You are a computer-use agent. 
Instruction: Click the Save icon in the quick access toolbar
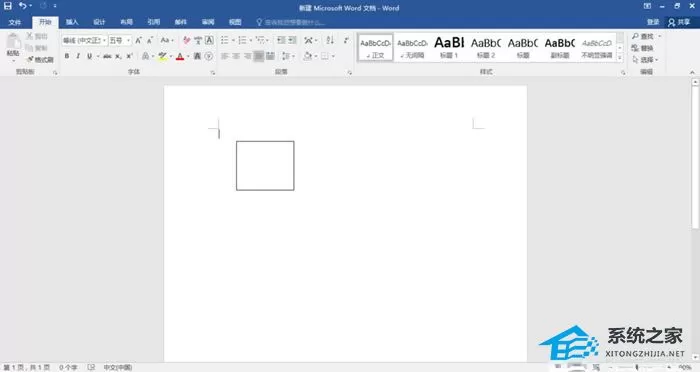(8, 6)
